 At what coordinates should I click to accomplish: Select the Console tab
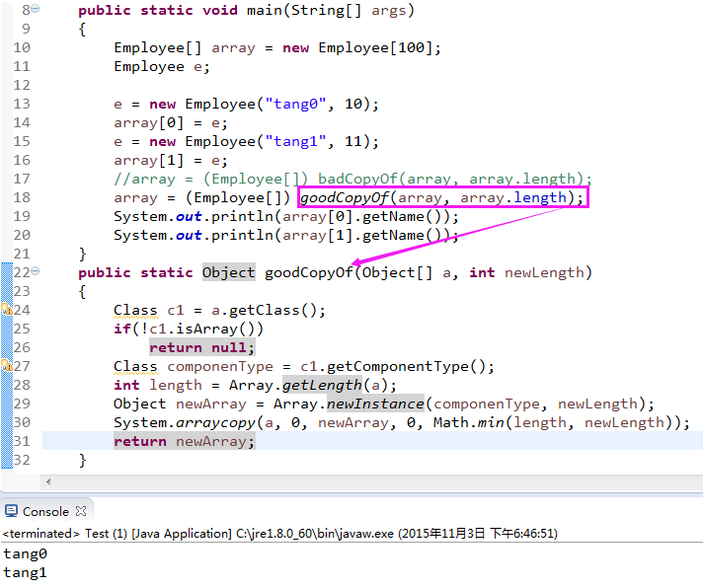tap(45, 511)
